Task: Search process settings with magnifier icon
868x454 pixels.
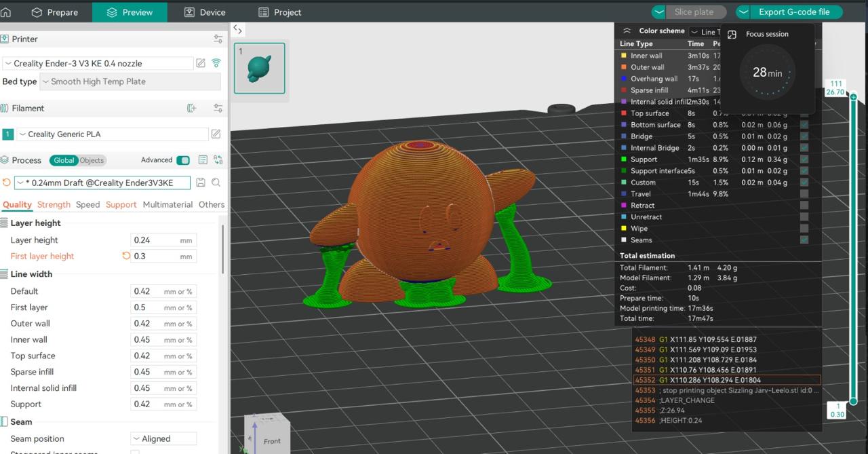Action: click(216, 183)
